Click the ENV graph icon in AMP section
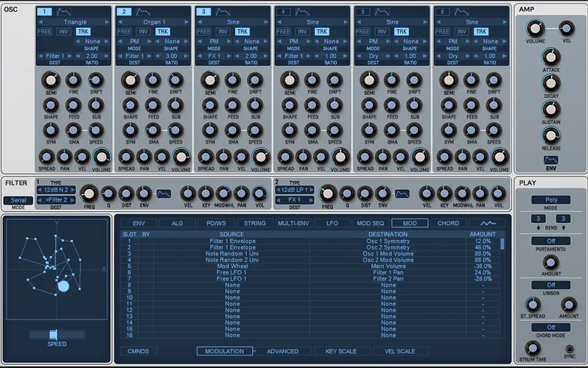This screenshot has height=368, width=588. click(x=551, y=160)
